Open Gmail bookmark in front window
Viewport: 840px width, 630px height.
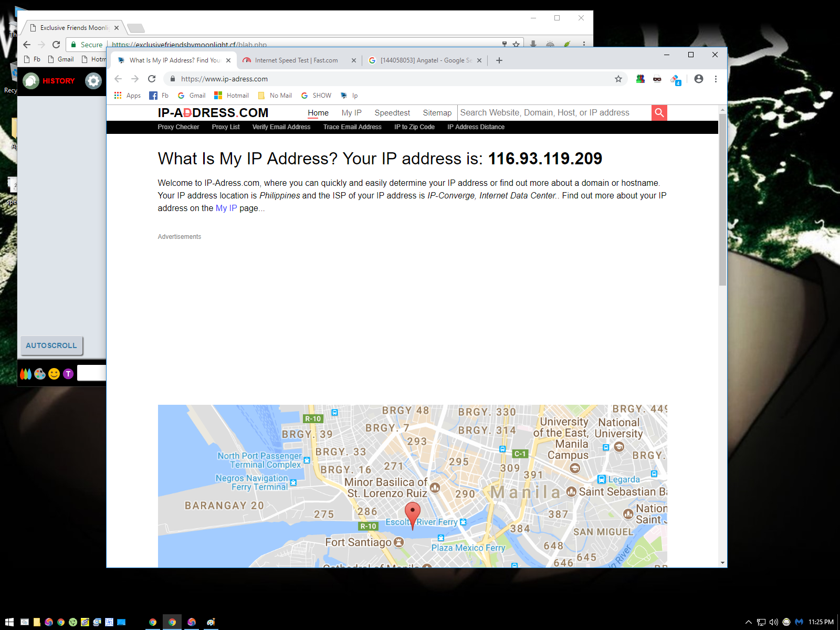coord(192,96)
